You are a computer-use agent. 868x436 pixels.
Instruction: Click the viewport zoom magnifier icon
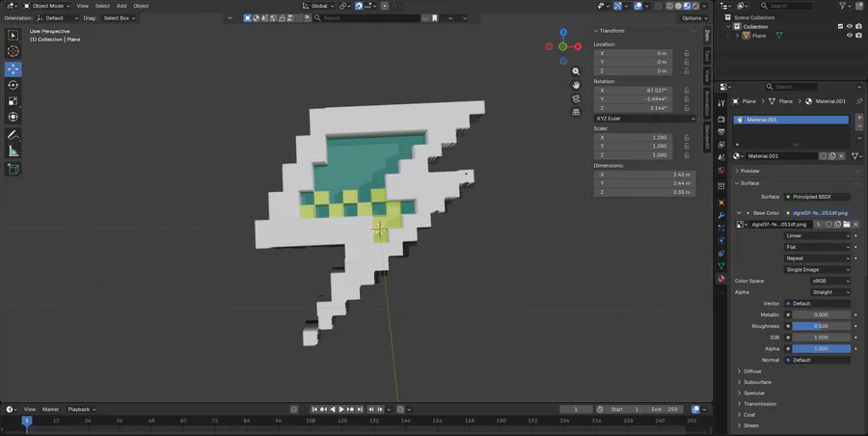(x=577, y=71)
